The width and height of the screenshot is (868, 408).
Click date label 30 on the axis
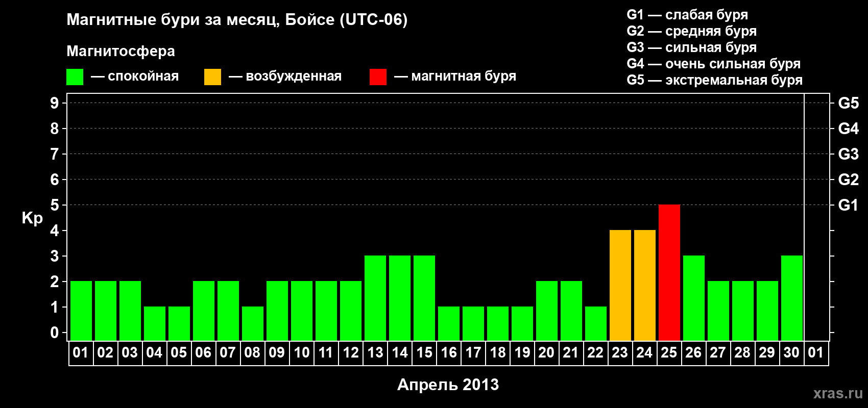[x=791, y=353]
